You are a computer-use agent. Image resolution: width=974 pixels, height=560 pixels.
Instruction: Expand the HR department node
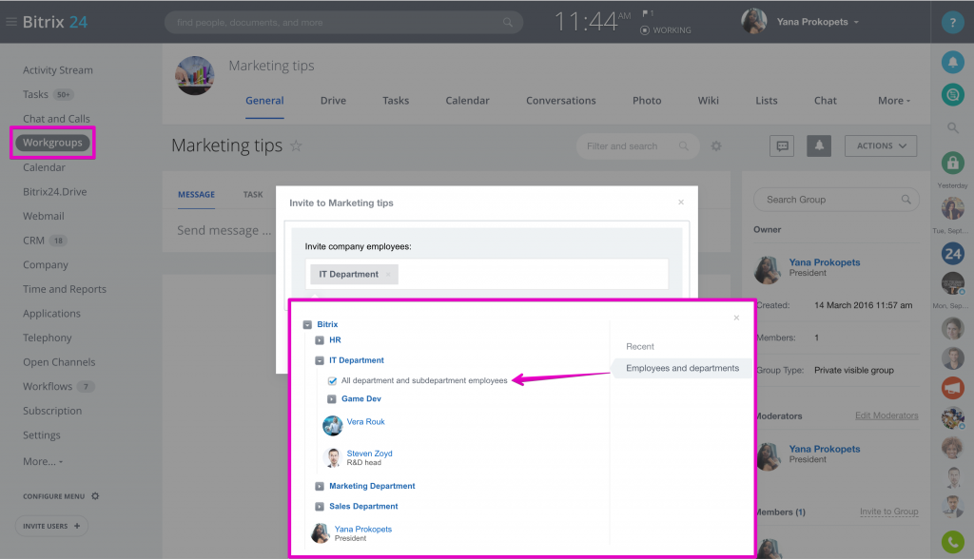coord(320,340)
